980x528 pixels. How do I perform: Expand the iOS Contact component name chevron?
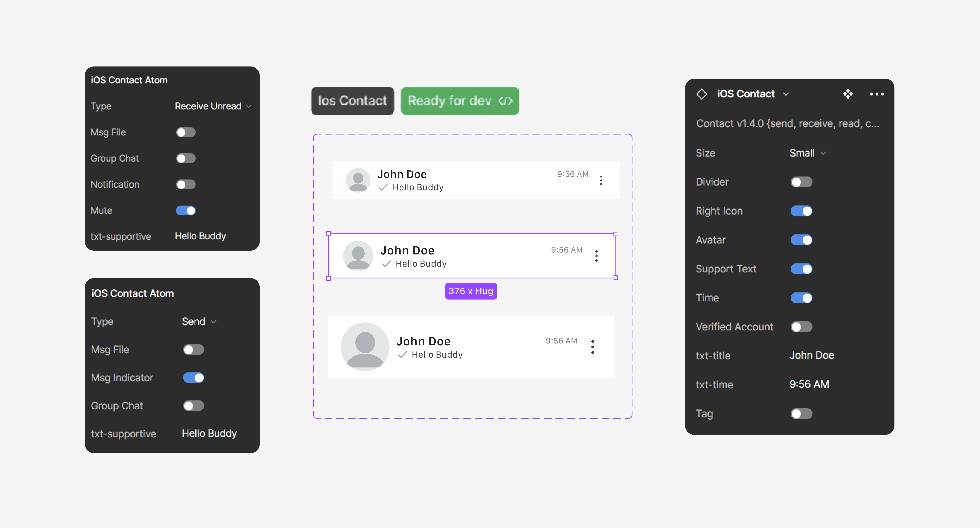(786, 94)
